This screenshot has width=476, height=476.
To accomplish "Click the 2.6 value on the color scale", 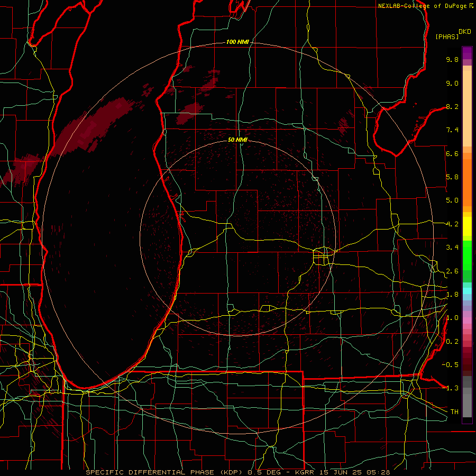I will click(x=452, y=271).
